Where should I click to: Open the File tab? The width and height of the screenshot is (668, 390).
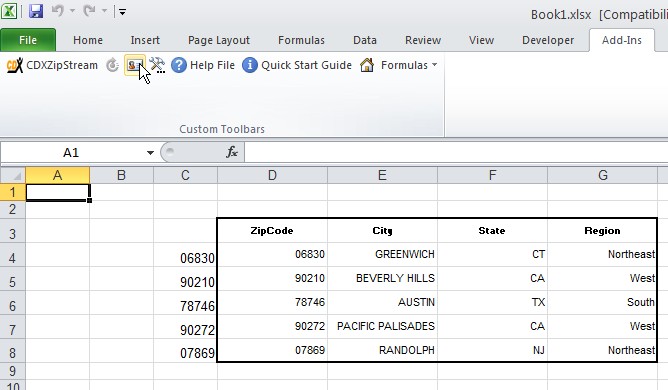tap(28, 40)
